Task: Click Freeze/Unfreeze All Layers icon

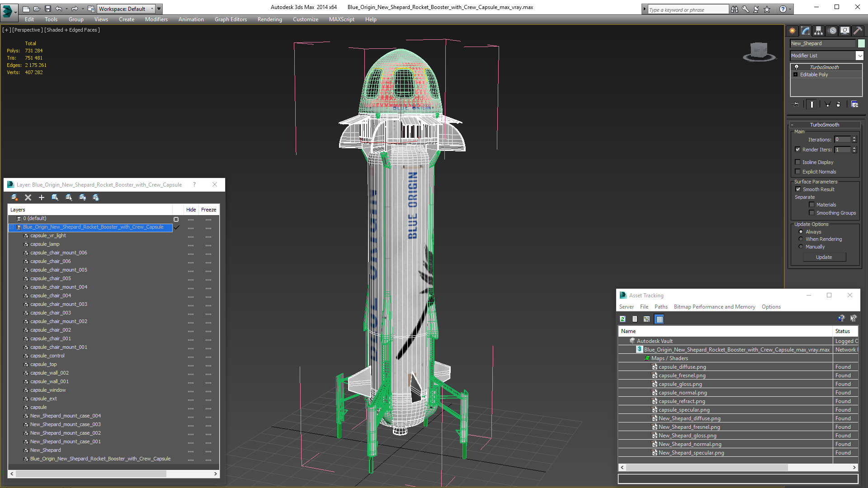Action: tap(96, 197)
